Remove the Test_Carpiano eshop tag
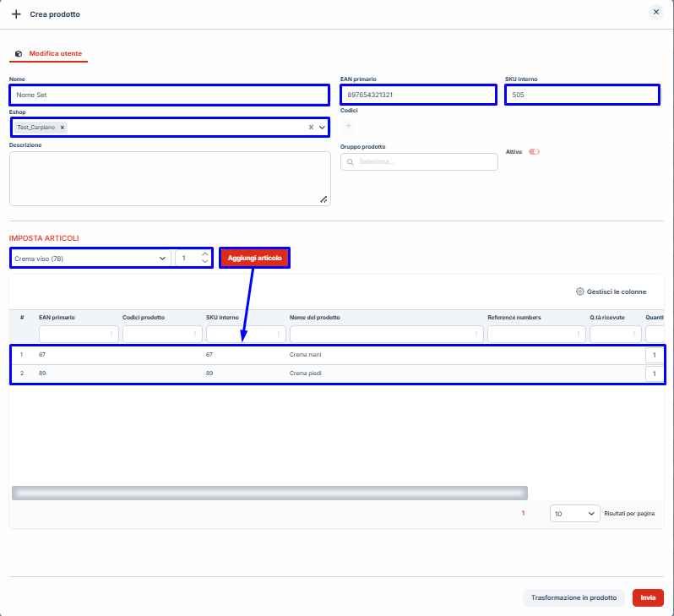The height and width of the screenshot is (616, 674). click(63, 128)
